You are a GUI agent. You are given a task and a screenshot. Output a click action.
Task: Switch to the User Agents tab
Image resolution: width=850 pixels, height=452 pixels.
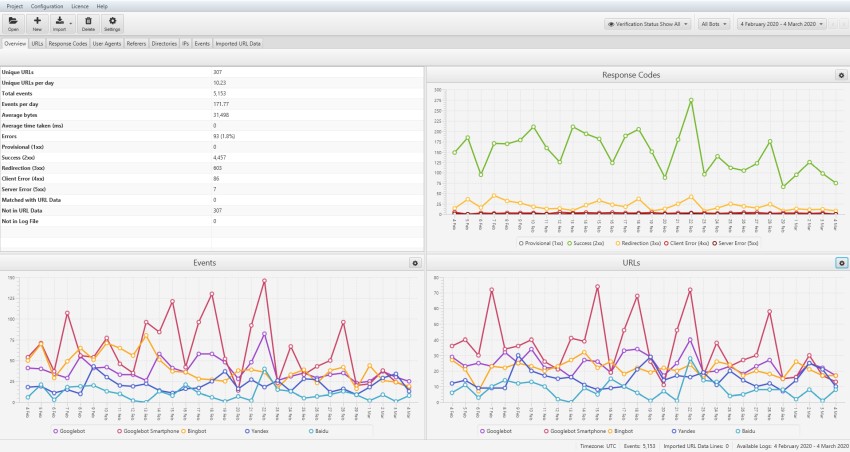[x=107, y=44]
